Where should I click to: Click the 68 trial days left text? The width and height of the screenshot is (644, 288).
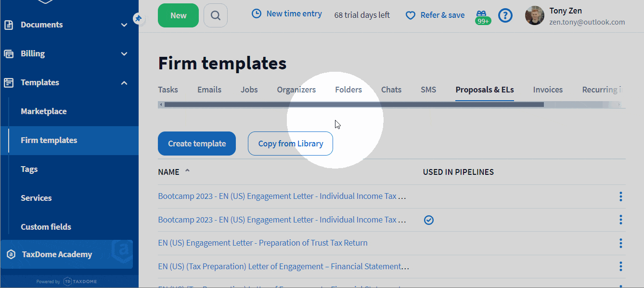(x=362, y=15)
